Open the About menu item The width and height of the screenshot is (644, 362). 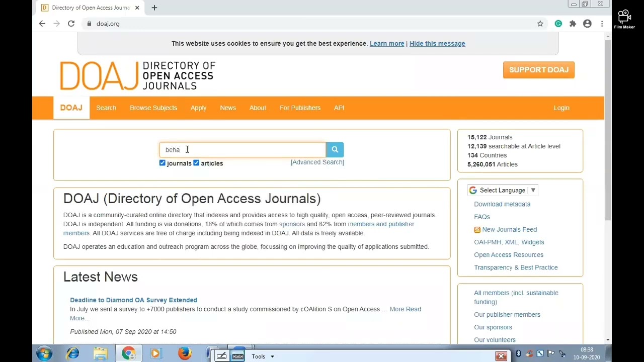[x=258, y=108]
